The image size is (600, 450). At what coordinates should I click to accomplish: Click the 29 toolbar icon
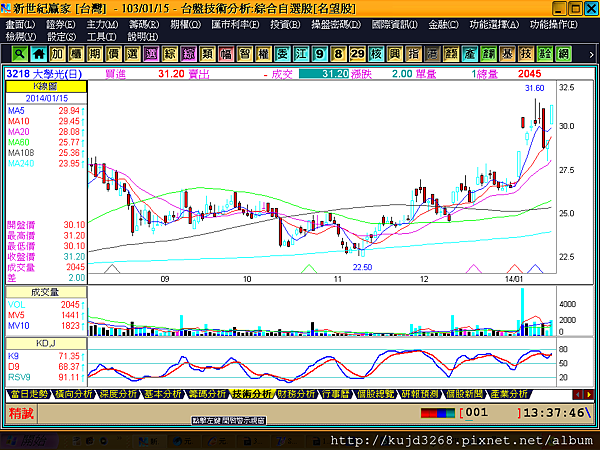point(357,54)
